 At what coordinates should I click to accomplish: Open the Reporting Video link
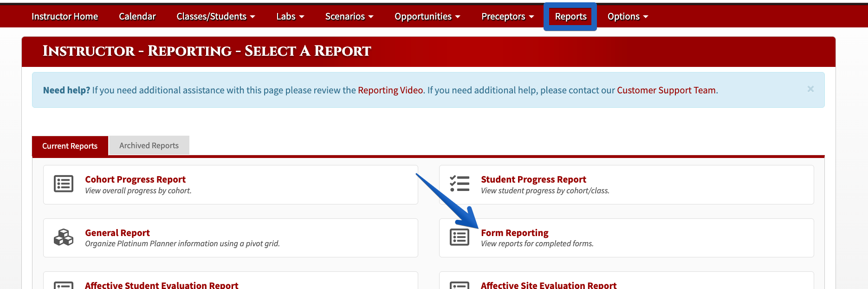(x=390, y=90)
